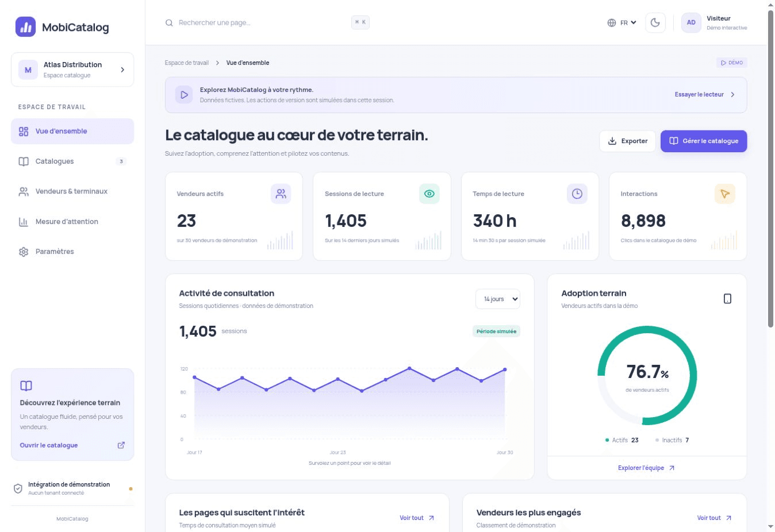Click the Vendeurs & terminaux people icon
775x532 pixels.
[x=24, y=191]
